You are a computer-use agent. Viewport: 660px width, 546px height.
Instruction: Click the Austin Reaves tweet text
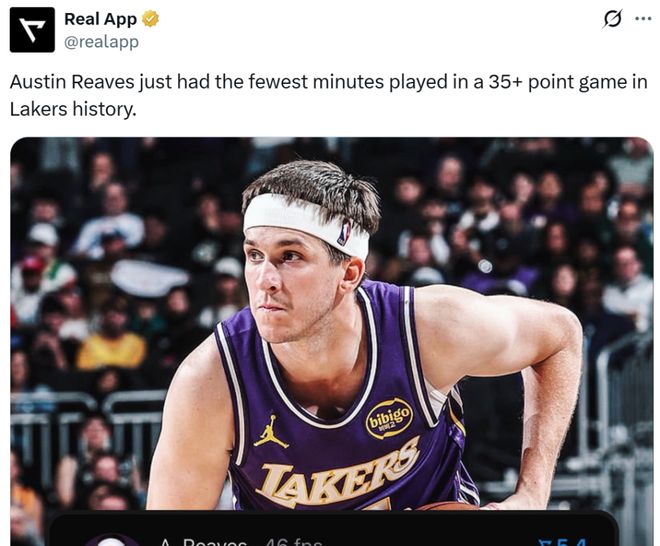tap(328, 95)
